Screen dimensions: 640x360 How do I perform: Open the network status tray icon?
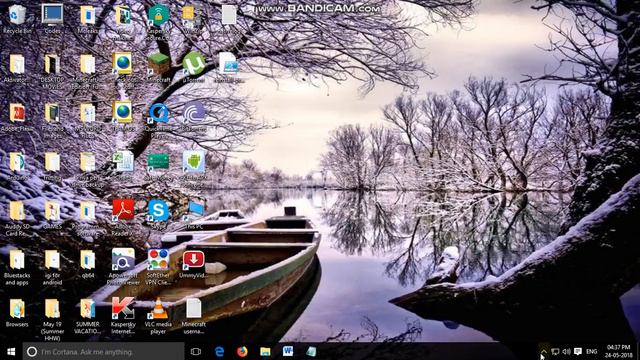555,351
